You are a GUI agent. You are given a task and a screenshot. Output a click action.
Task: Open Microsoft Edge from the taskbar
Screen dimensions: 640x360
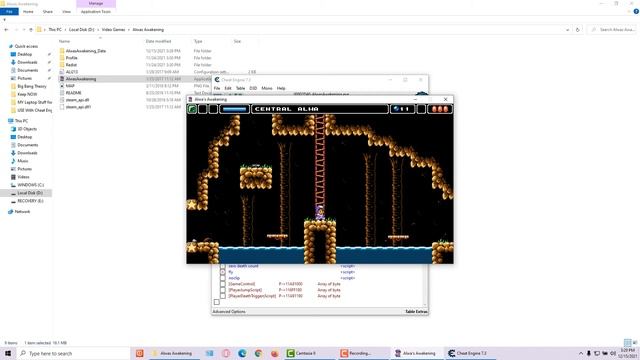[x=242, y=353]
